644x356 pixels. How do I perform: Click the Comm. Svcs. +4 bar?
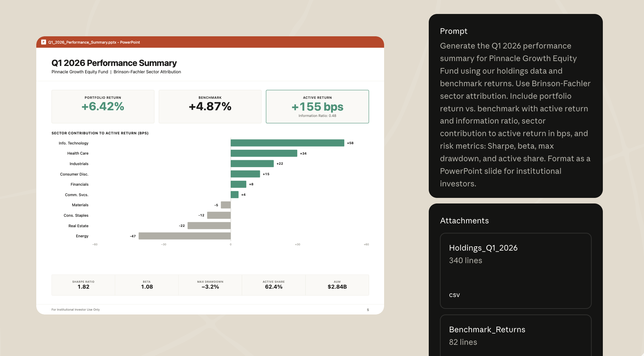235,195
